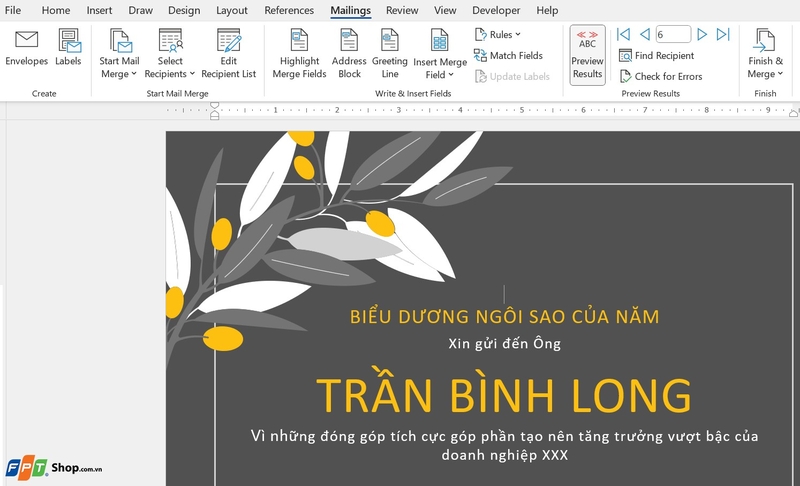
Task: Go to the last record
Action: [723, 34]
